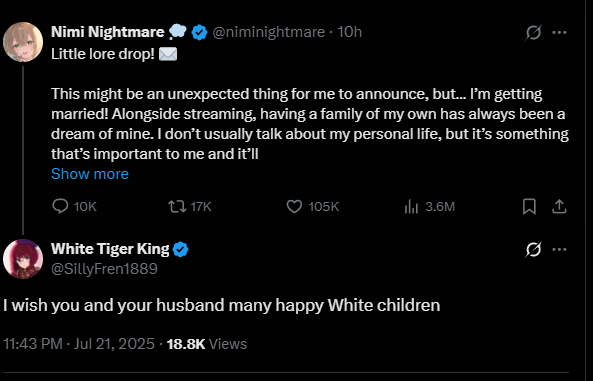Open more options menu on White Tiger King's reply
The width and height of the screenshot is (593, 381).
pyautogui.click(x=559, y=250)
